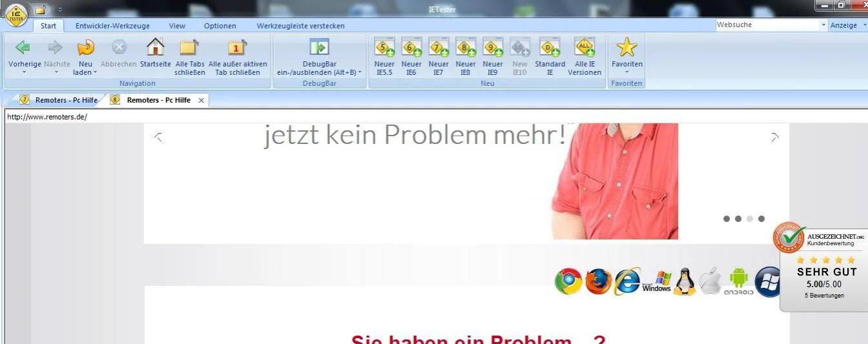Image resolution: width=868 pixels, height=344 pixels.
Task: Select the third slider dot indicator
Action: click(750, 219)
